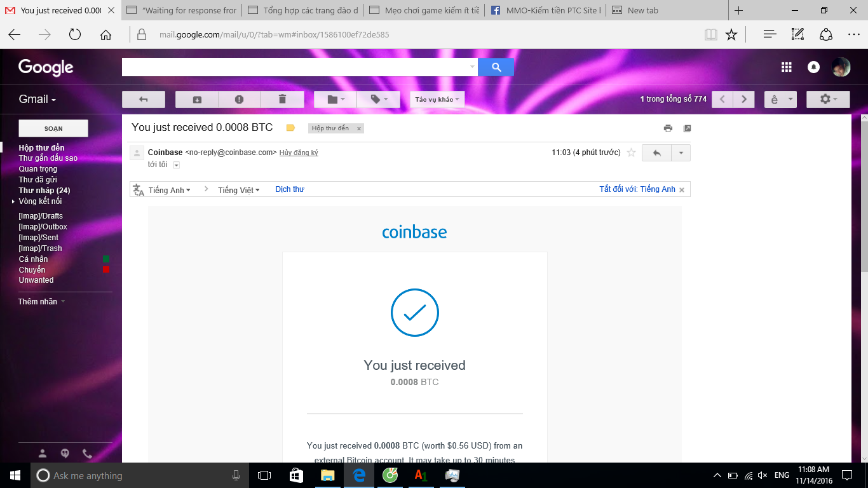Open phone calls icon in chat bar
The image size is (868, 488).
[87, 454]
